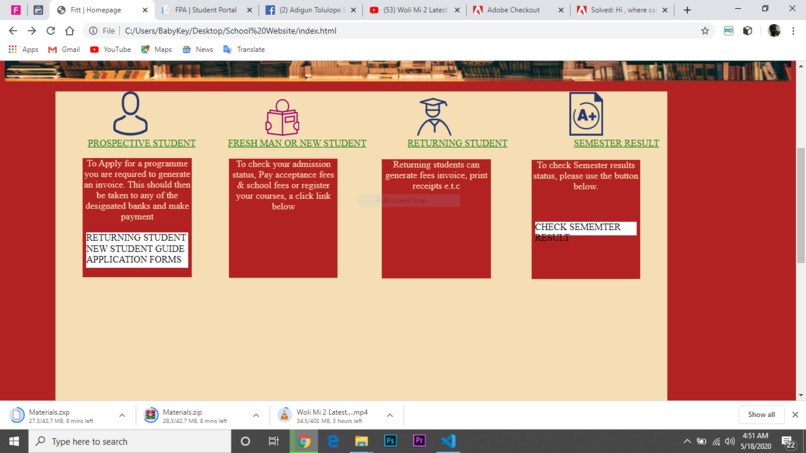Close the FPA Student Portal tab
The image size is (806, 453).
(249, 10)
